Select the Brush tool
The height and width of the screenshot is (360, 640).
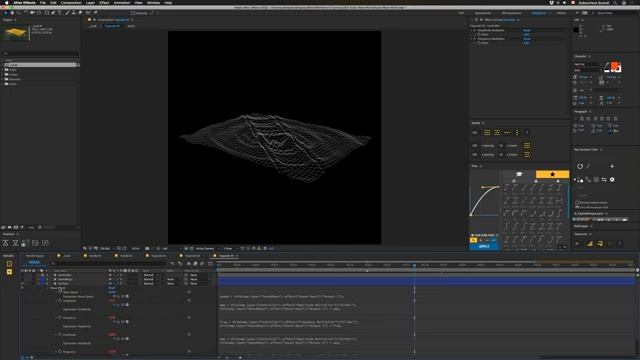[67, 13]
